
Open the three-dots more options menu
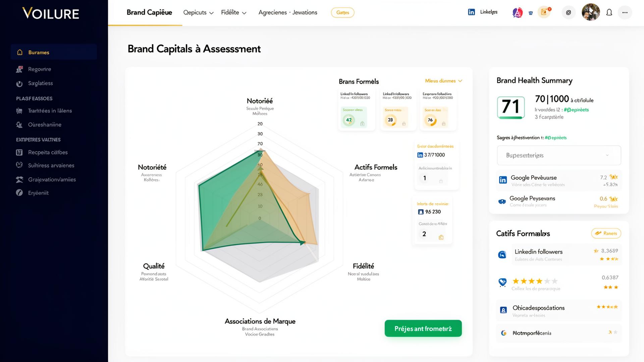(x=625, y=12)
